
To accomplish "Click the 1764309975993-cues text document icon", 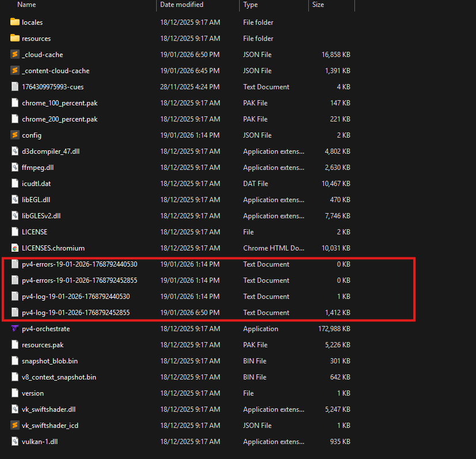I will [15, 86].
